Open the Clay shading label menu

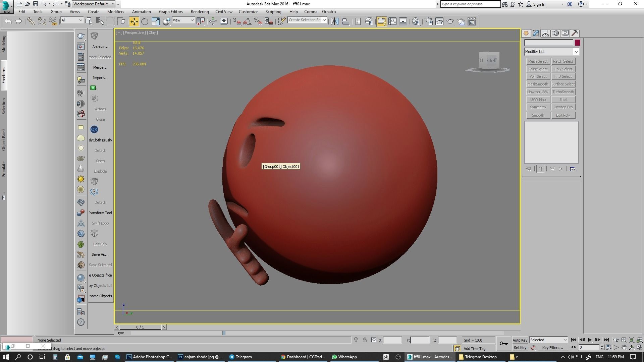click(152, 33)
